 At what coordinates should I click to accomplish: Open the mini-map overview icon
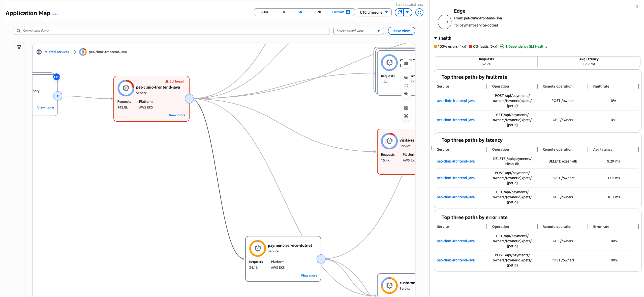click(x=406, y=63)
